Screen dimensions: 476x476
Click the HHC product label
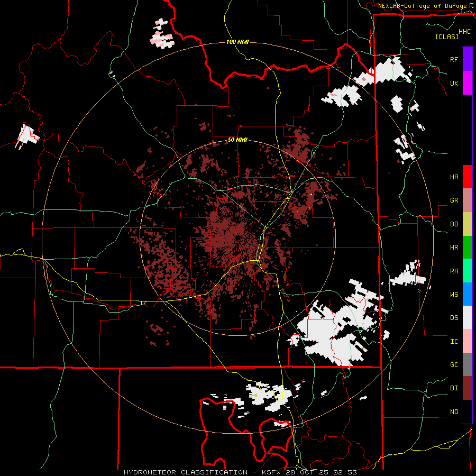tap(465, 32)
